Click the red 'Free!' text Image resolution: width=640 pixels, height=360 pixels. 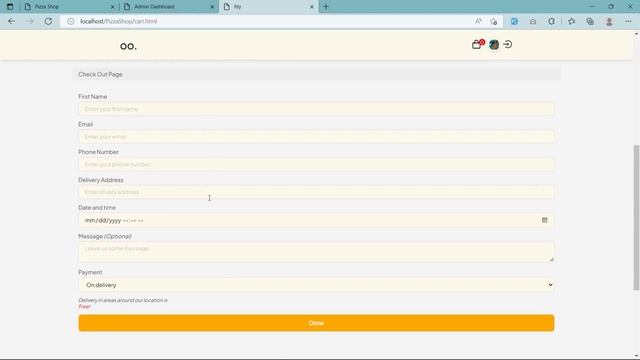coord(84,307)
